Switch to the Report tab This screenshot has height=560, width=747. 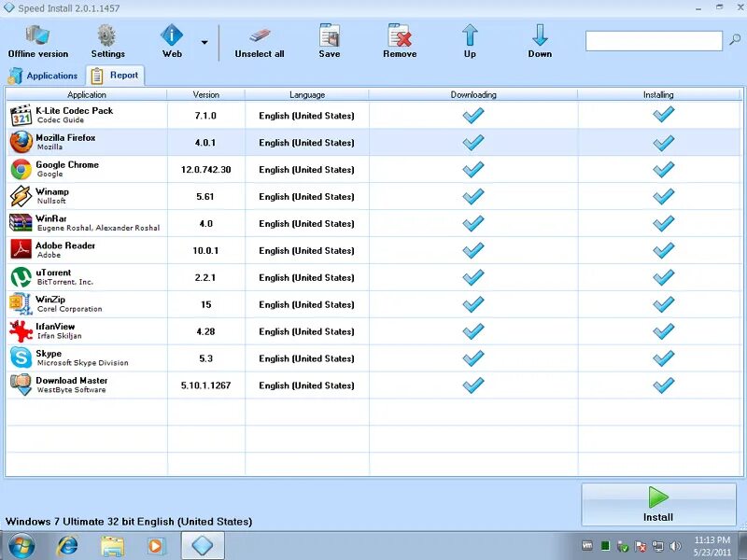115,76
